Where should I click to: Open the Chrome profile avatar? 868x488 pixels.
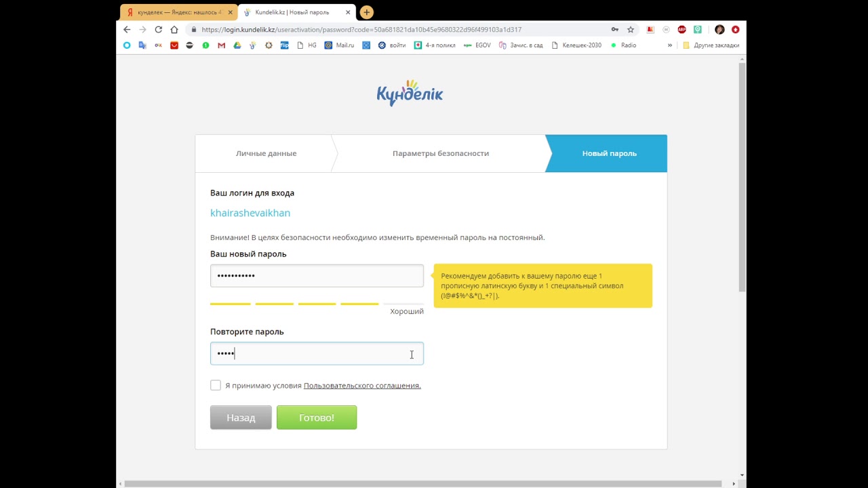point(719,30)
